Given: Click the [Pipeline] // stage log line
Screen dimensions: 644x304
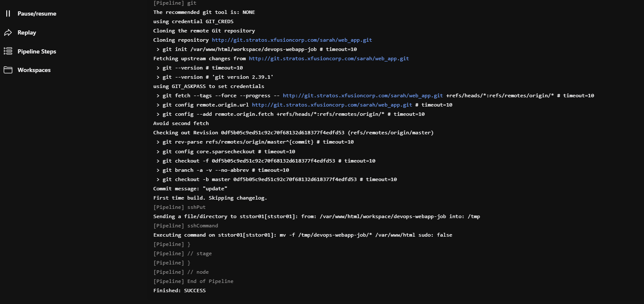Looking at the screenshot, I should point(182,253).
